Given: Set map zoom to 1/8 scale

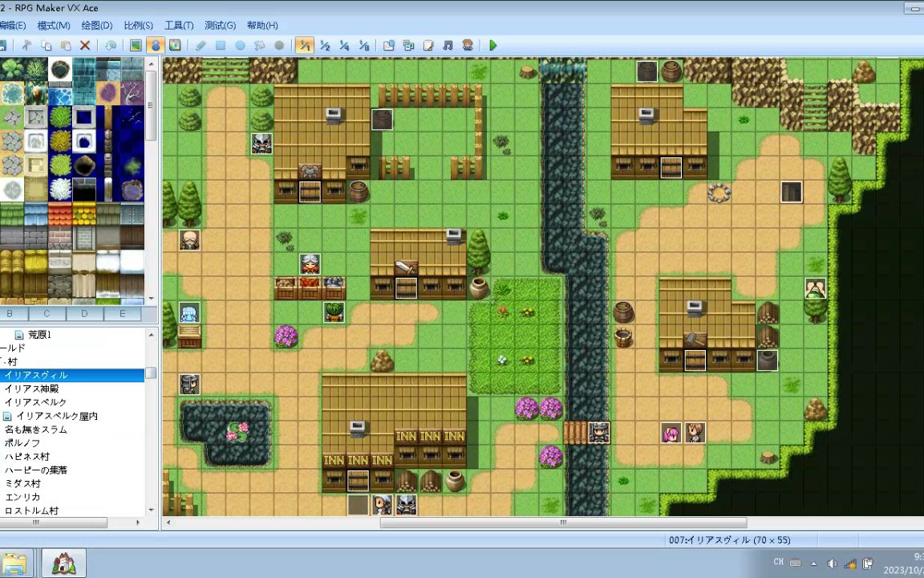Looking at the screenshot, I should click(x=363, y=46).
